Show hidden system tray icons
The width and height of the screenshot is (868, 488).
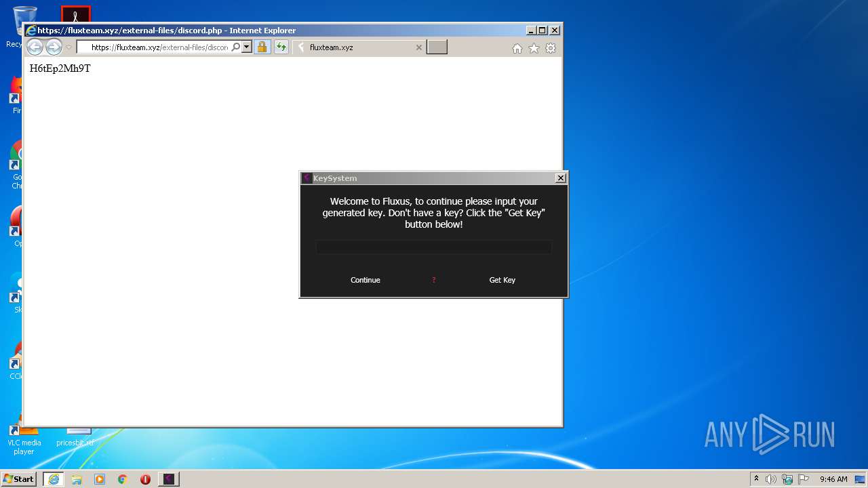click(x=756, y=479)
